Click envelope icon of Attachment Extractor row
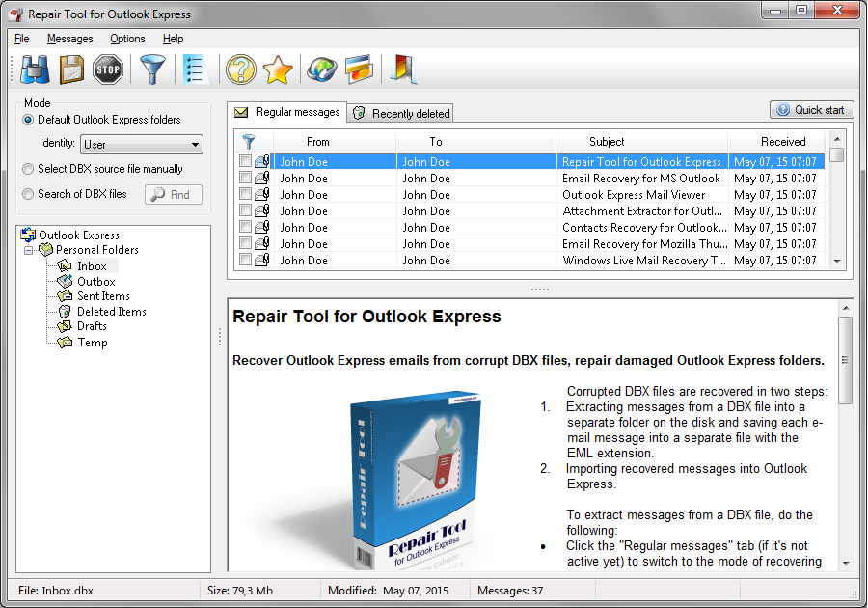This screenshot has width=868, height=608. click(261, 210)
